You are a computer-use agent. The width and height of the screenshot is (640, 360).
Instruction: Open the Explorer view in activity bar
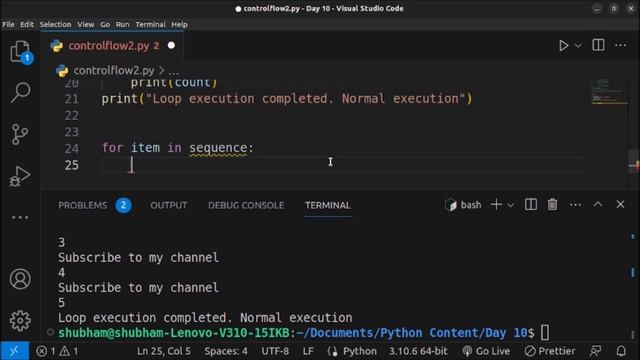coord(20,52)
